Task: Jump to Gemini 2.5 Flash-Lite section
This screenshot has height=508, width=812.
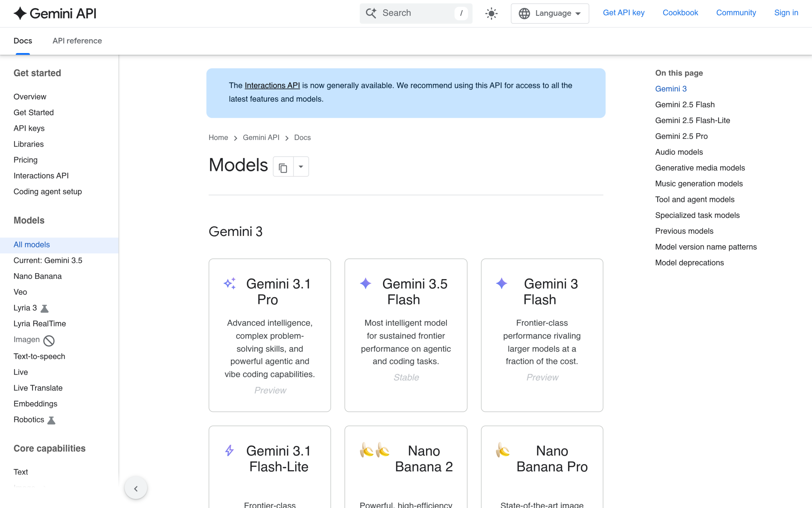Action: [x=692, y=120]
